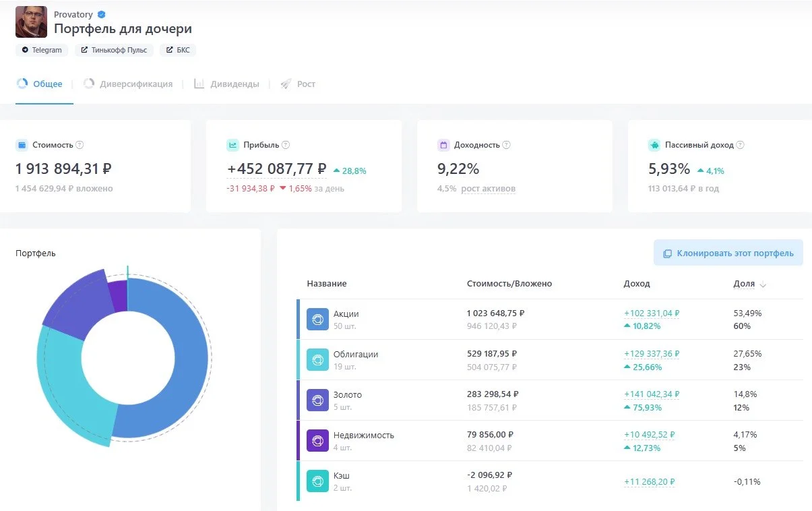Click the +129 337,36 ₽ income of Облигации
Screen dimensions: 812x511
(652, 354)
